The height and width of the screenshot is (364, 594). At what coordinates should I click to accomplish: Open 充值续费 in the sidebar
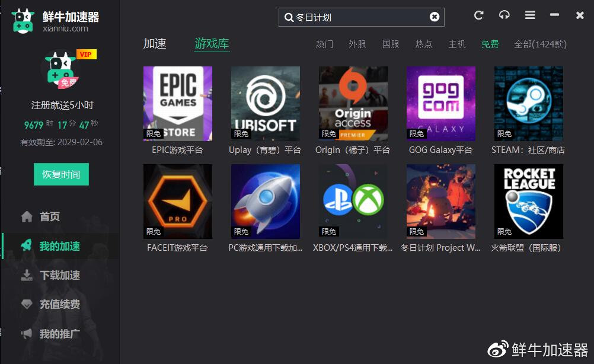(x=60, y=304)
